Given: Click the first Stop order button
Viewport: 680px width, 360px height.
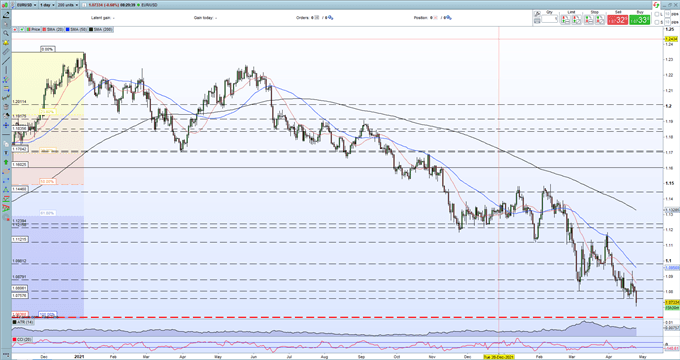Looking at the screenshot, I should [589, 20].
